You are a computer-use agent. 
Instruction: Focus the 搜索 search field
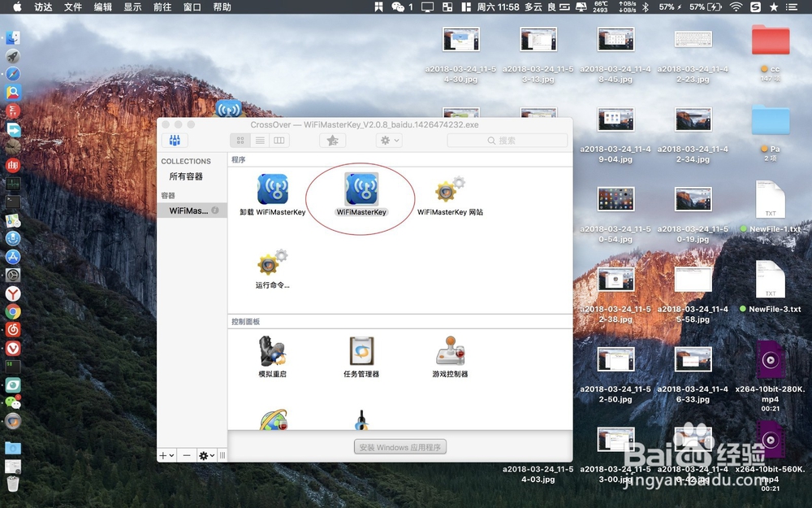pos(507,141)
